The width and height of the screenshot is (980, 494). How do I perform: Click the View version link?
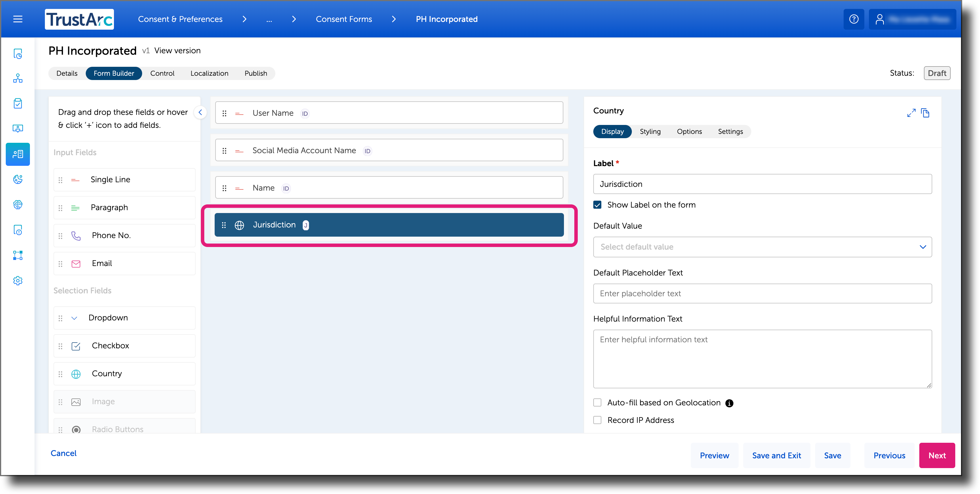click(177, 51)
